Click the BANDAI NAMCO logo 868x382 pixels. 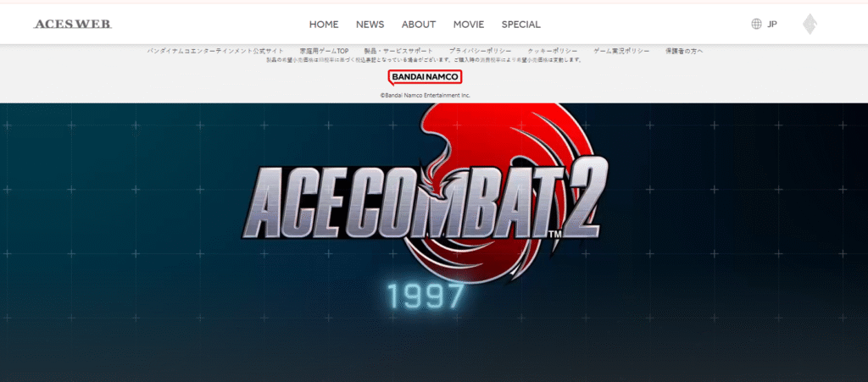click(426, 77)
